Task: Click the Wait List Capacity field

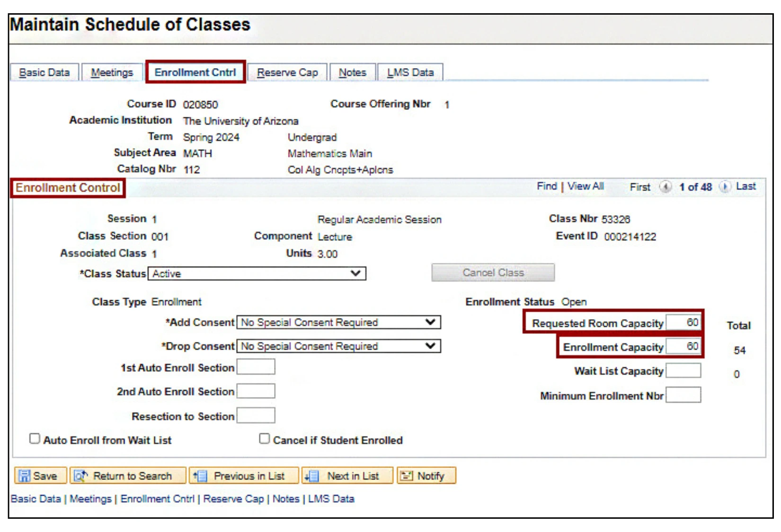Action: pyautogui.click(x=683, y=371)
